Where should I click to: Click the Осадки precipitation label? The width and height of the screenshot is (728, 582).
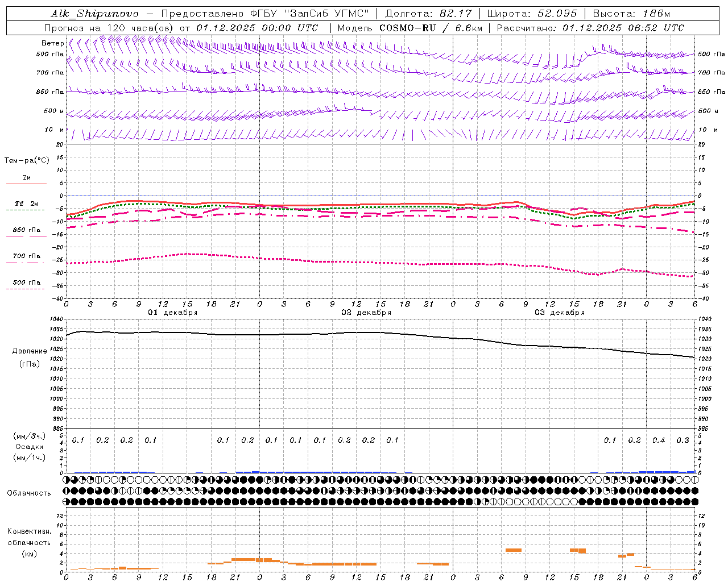30,447
